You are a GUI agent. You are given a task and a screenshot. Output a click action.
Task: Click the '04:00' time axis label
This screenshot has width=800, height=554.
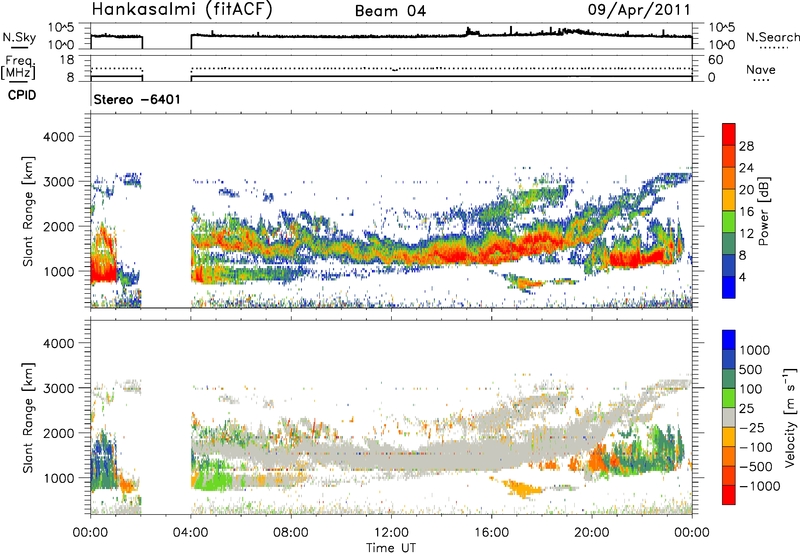click(190, 533)
